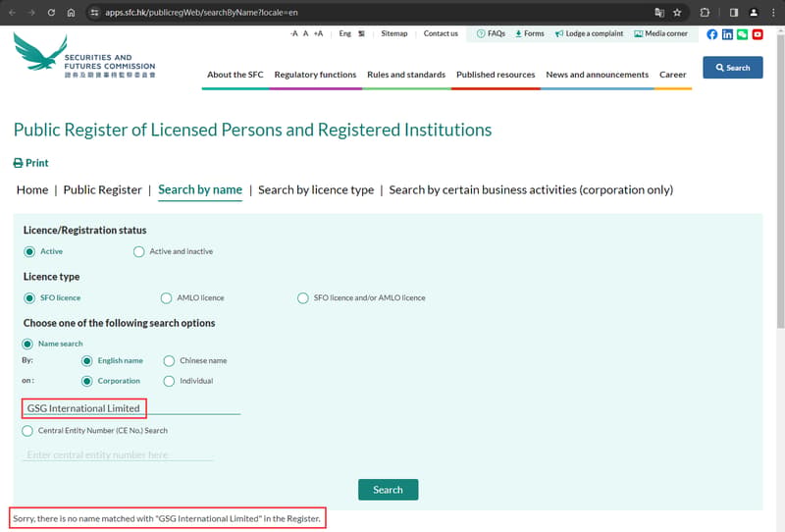
Task: Open the browser extensions puzzle icon
Action: tap(705, 13)
